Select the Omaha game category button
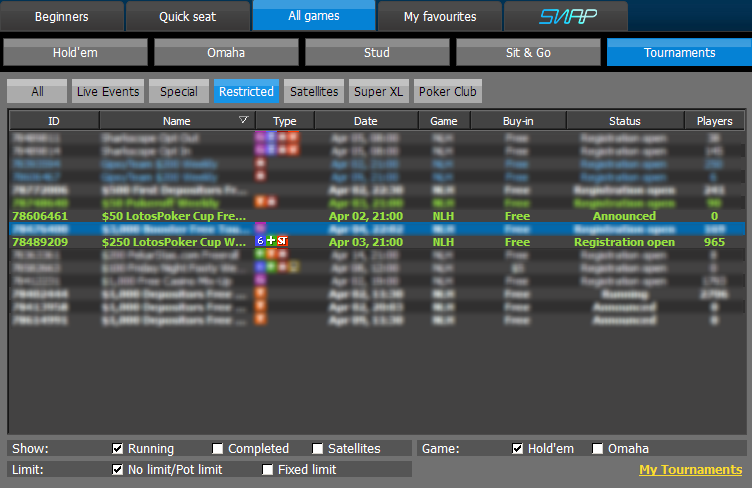Image resolution: width=752 pixels, height=488 pixels. pos(226,52)
